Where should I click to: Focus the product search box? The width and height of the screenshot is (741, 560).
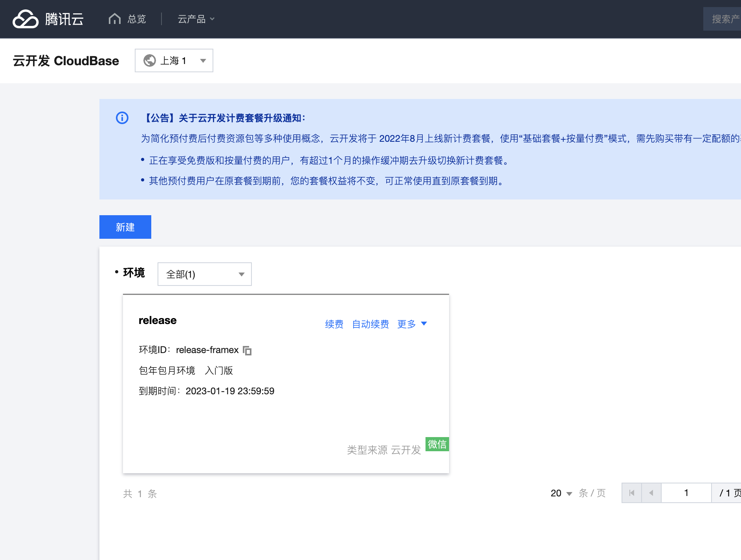tap(722, 19)
